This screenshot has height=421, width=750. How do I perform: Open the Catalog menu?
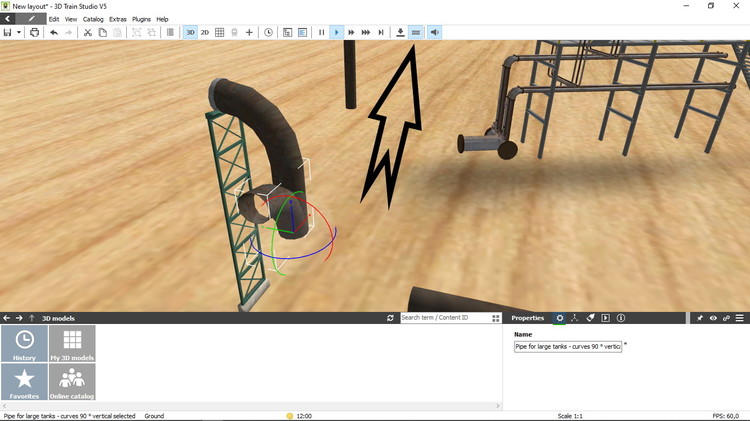click(x=93, y=19)
